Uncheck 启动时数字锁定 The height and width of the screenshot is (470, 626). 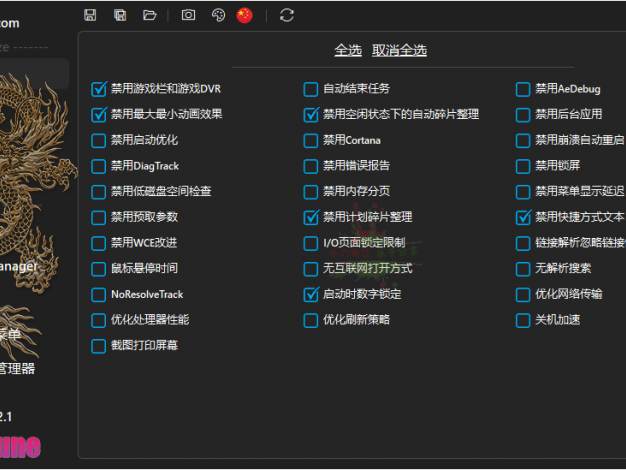[311, 295]
